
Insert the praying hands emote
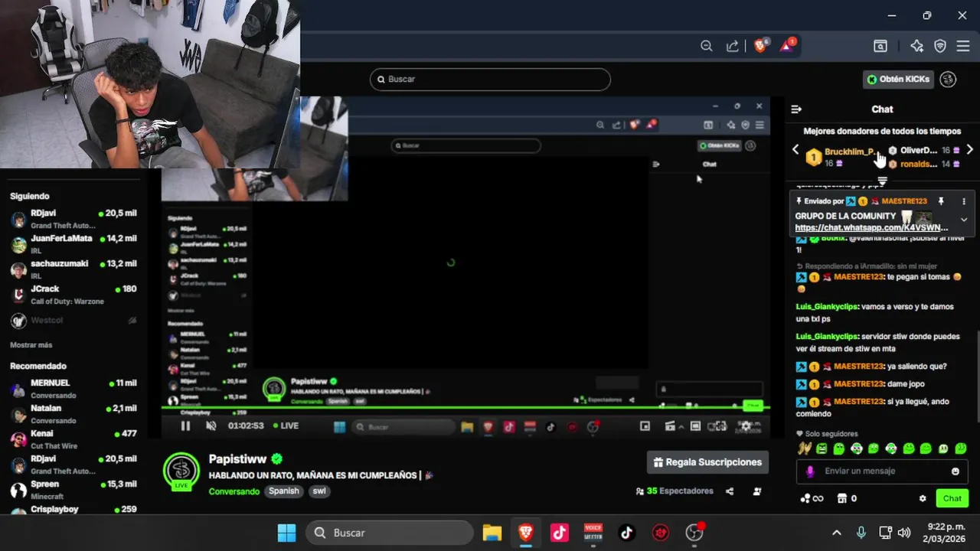click(x=804, y=448)
